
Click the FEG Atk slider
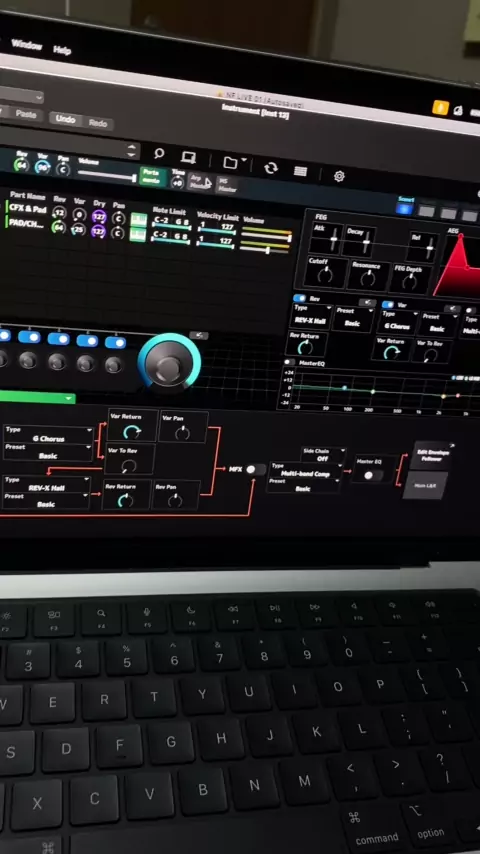[333, 237]
